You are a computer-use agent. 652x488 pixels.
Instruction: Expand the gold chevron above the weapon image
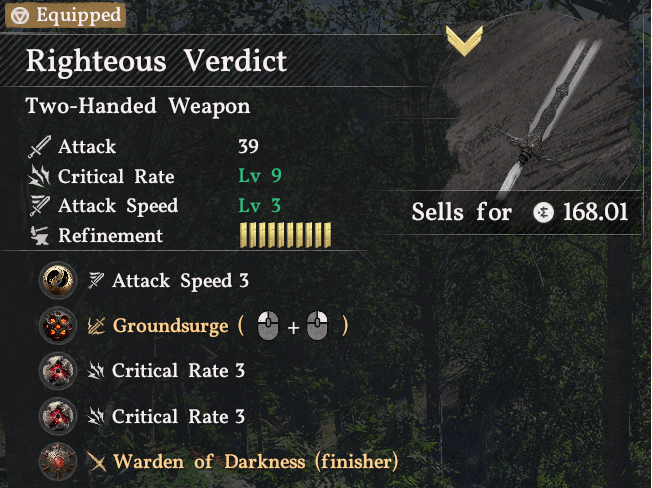pyautogui.click(x=464, y=40)
